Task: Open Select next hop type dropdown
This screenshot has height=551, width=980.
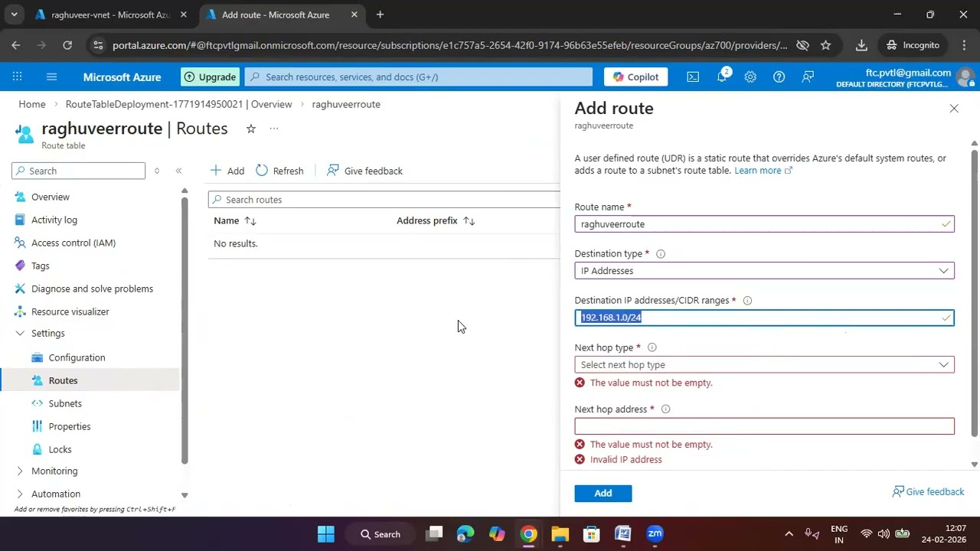Action: (x=764, y=365)
